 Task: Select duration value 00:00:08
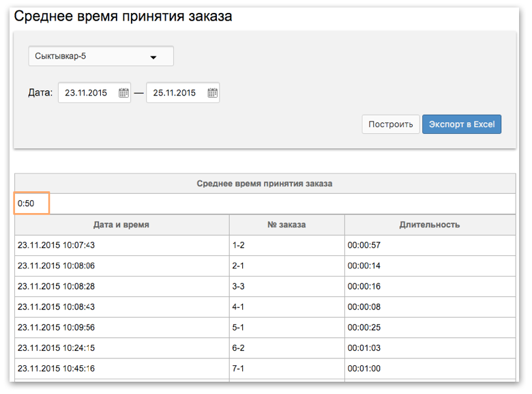pos(364,307)
